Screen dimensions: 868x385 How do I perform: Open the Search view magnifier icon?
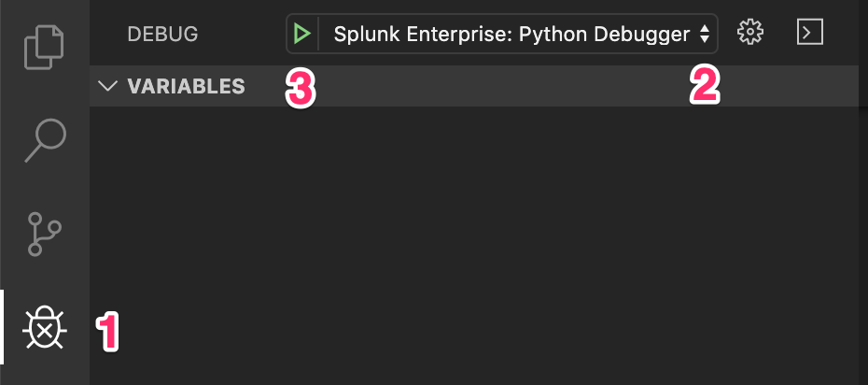pos(45,140)
